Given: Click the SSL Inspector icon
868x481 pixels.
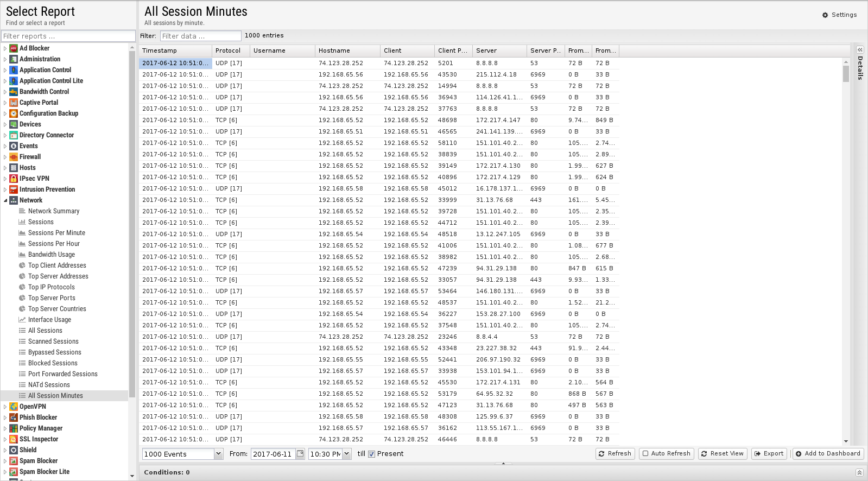Looking at the screenshot, I should 14,439.
